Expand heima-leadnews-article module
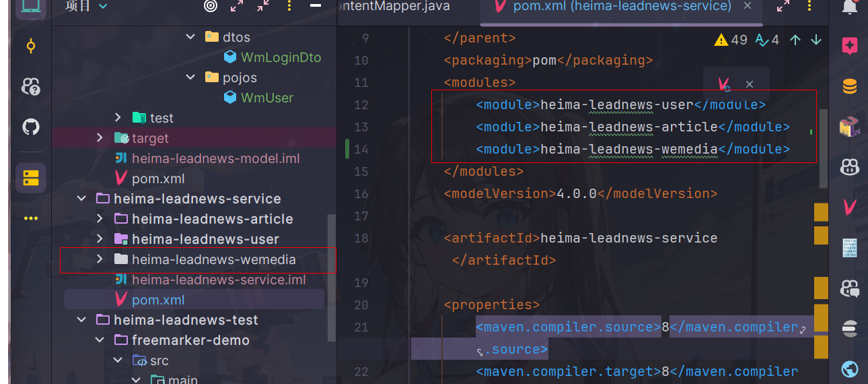Viewport: 868px width, 384px height. click(100, 218)
